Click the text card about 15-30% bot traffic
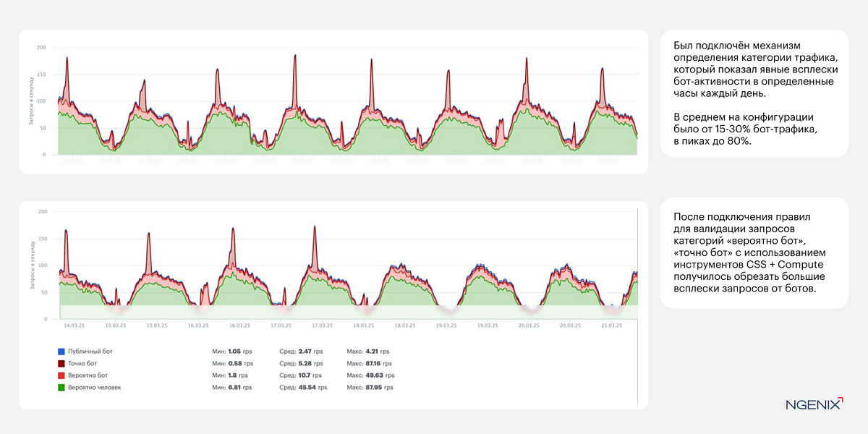 [x=754, y=93]
